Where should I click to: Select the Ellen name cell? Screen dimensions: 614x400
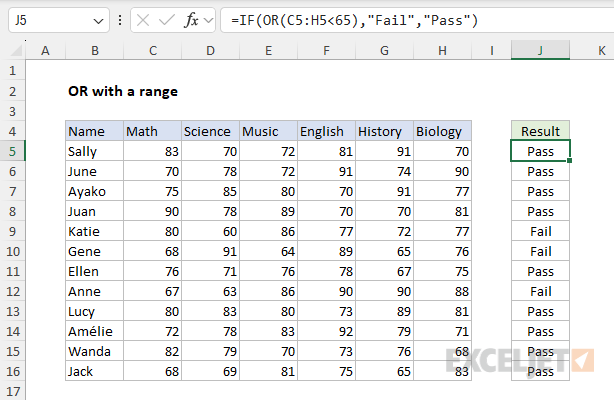pyautogui.click(x=94, y=271)
